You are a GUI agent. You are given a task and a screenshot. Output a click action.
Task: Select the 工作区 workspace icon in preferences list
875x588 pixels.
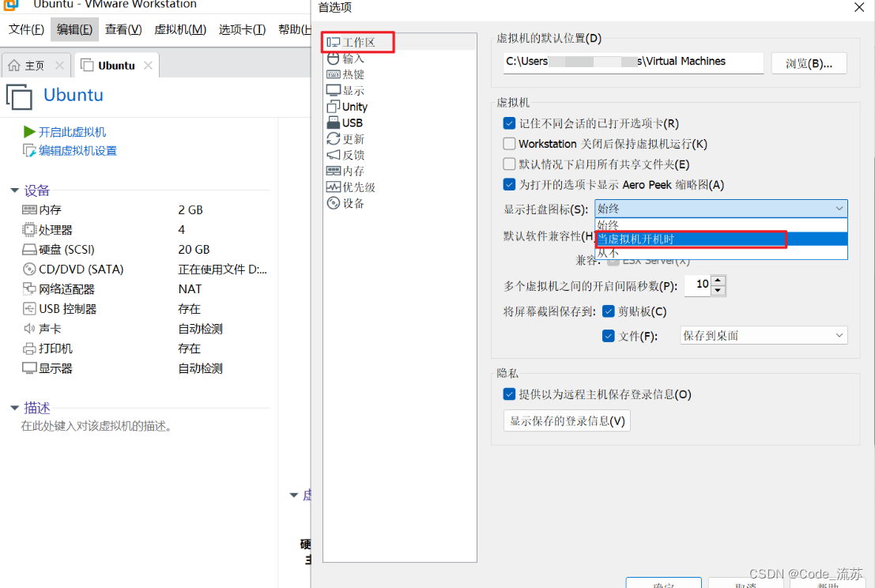pos(333,43)
